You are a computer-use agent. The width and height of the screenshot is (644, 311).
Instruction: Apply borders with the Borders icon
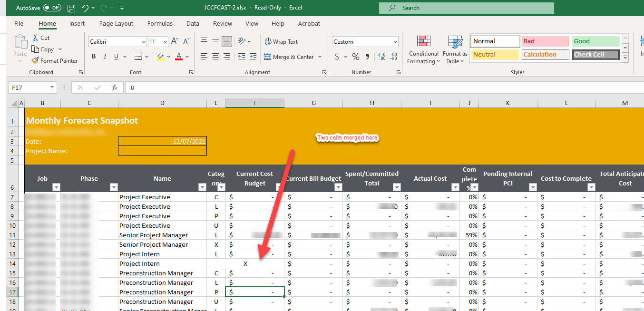(x=138, y=57)
